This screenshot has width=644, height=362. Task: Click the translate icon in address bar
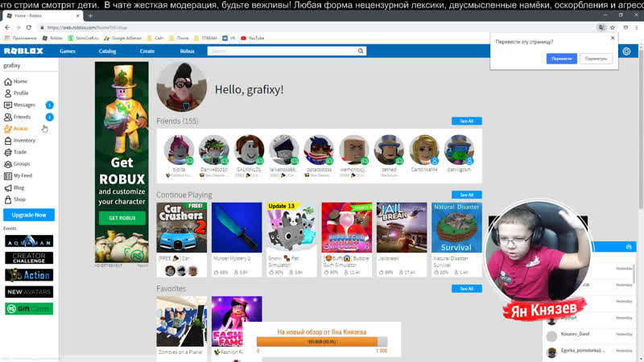[601, 27]
